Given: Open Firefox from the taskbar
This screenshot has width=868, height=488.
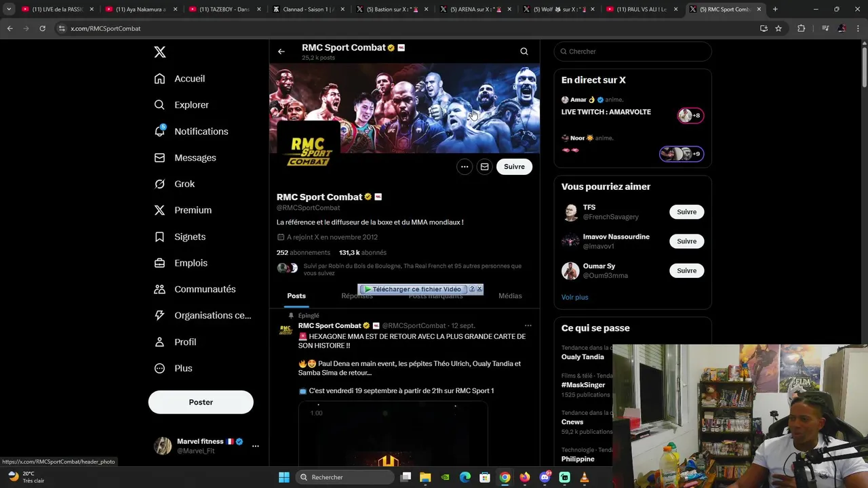Looking at the screenshot, I should [525, 477].
